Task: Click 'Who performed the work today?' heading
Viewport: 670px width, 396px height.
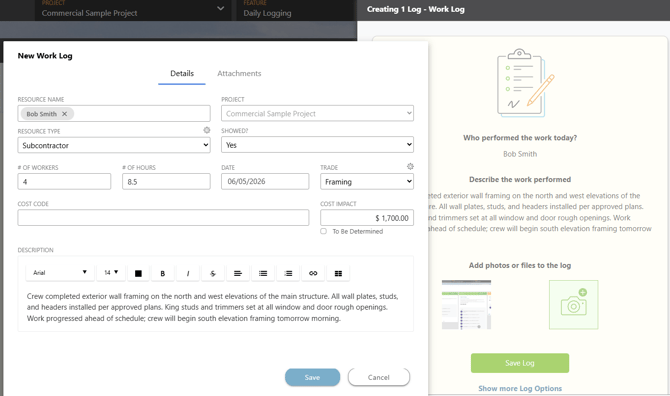Action: 520,138
